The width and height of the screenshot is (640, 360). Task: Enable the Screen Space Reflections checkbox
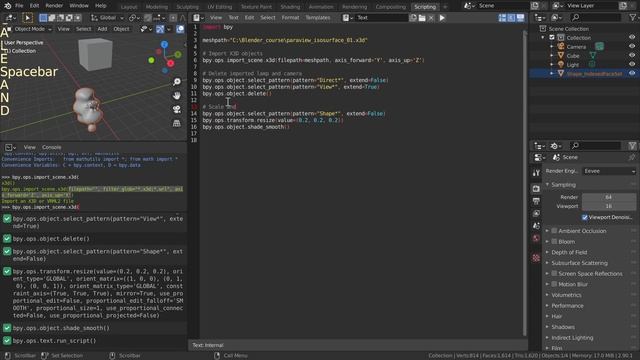[554, 273]
